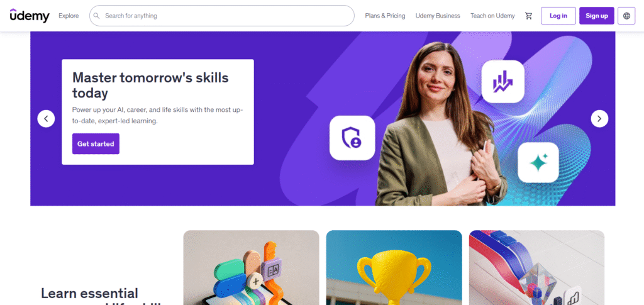The height and width of the screenshot is (305, 644).
Task: Open the colorful shapes course card
Action: 251,268
